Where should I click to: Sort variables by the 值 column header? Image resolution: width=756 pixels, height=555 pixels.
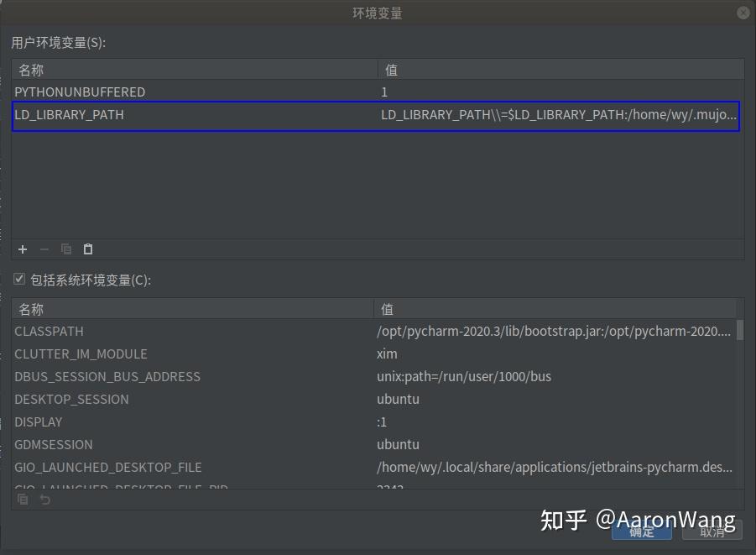point(390,70)
